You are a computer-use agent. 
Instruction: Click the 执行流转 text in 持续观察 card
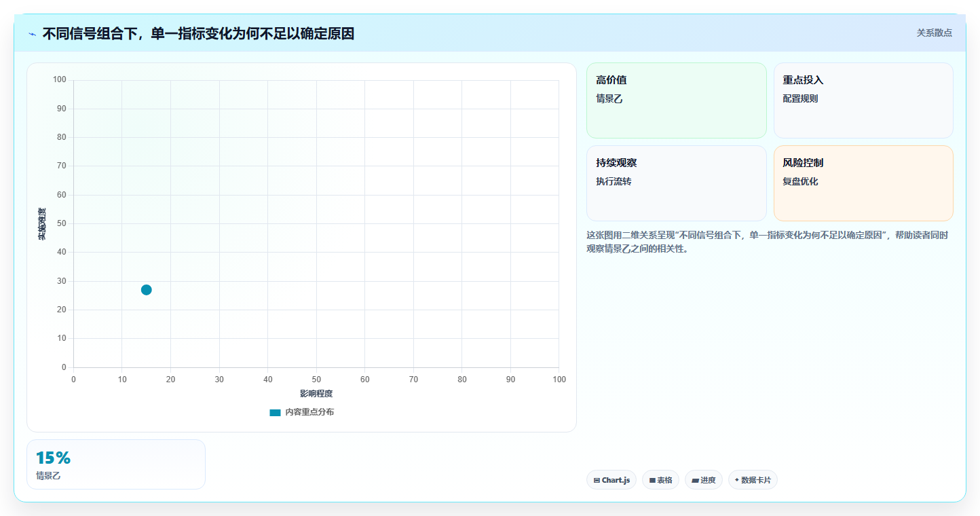click(614, 181)
